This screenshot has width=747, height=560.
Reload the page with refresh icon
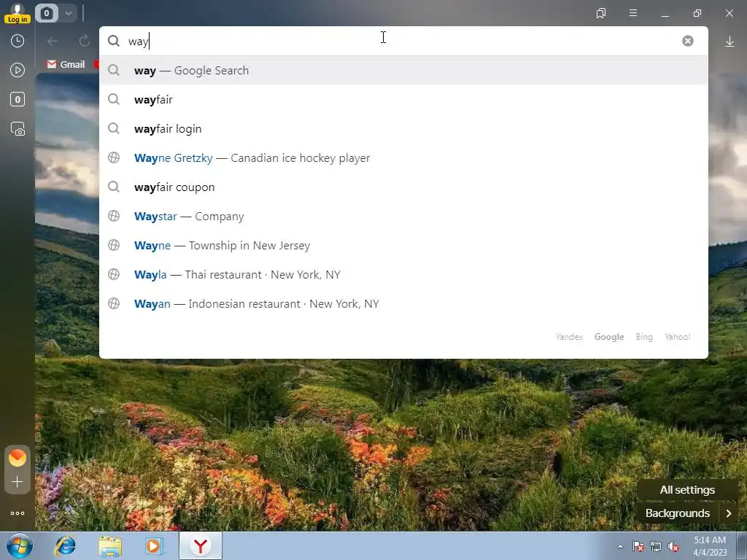pyautogui.click(x=85, y=41)
